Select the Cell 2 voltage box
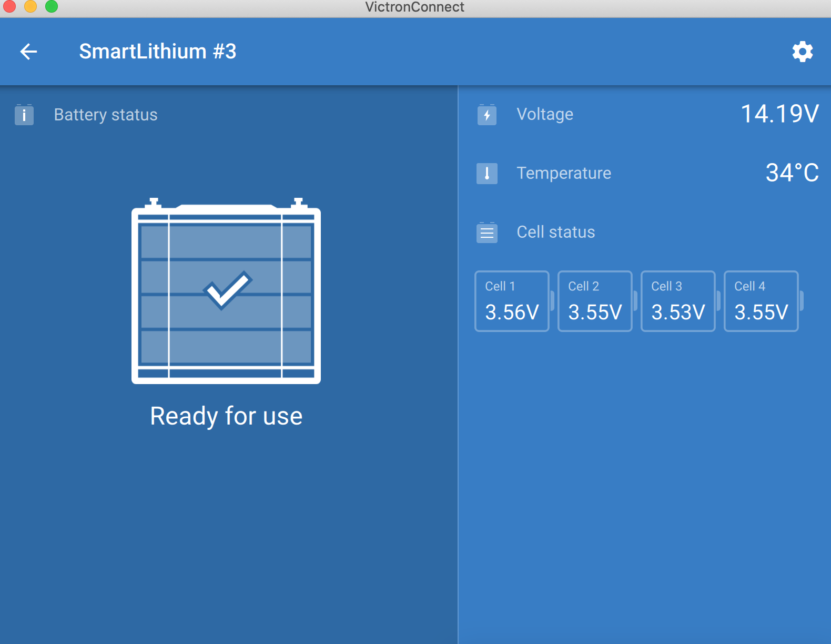Viewport: 831px width, 644px height. click(x=595, y=301)
